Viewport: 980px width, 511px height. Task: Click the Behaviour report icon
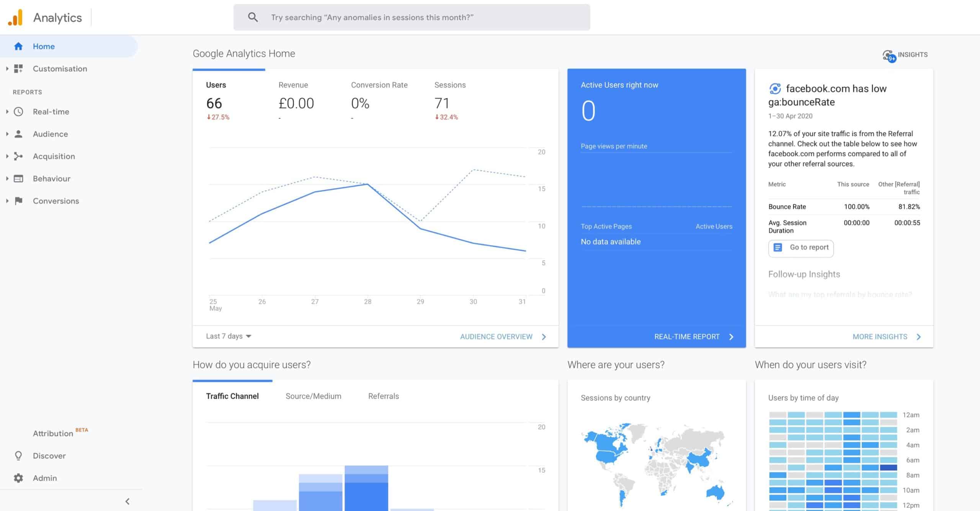coord(18,179)
